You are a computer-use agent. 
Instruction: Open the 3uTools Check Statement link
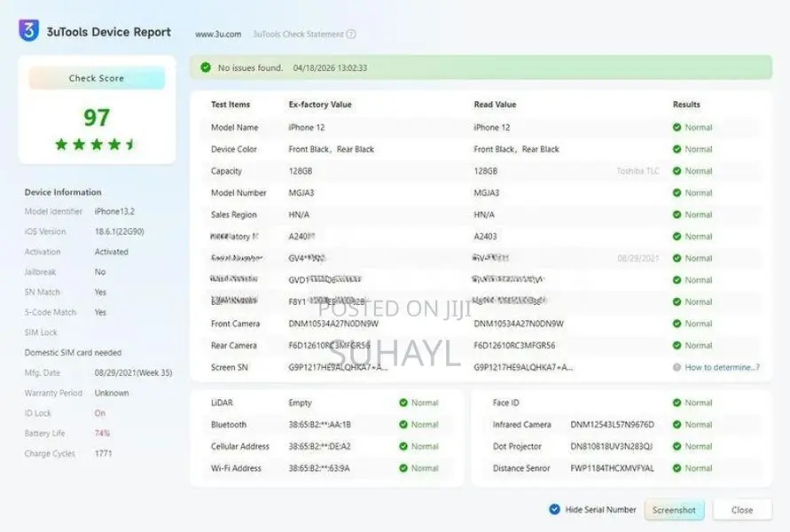click(x=298, y=35)
